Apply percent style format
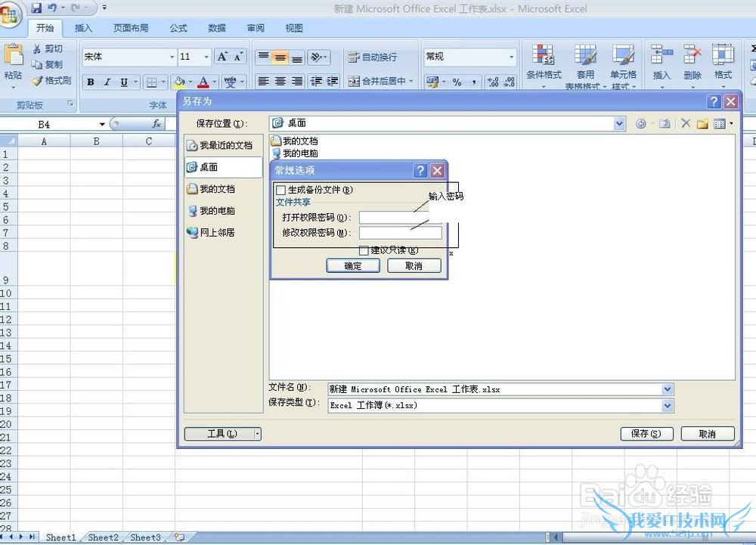The image size is (756, 545). (x=457, y=82)
